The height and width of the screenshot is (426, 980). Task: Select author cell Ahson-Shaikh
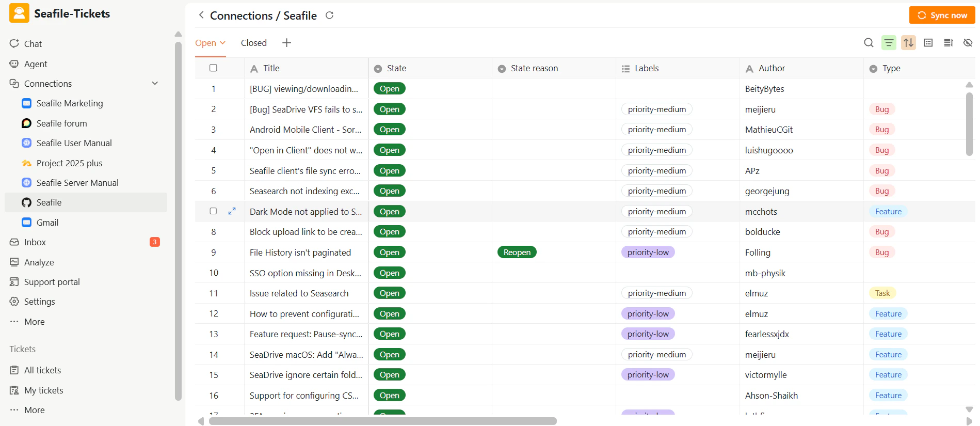point(801,396)
